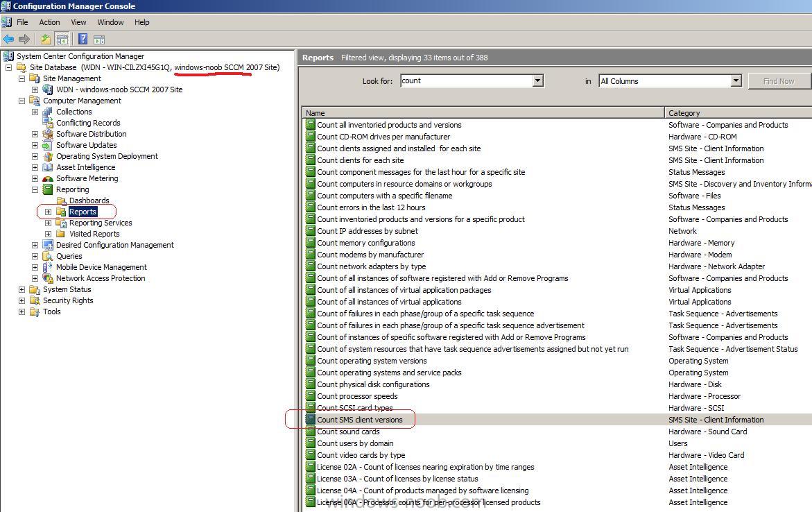Click the Desired Configuration Management icon
Screen dimensions: 812x512
click(48, 245)
